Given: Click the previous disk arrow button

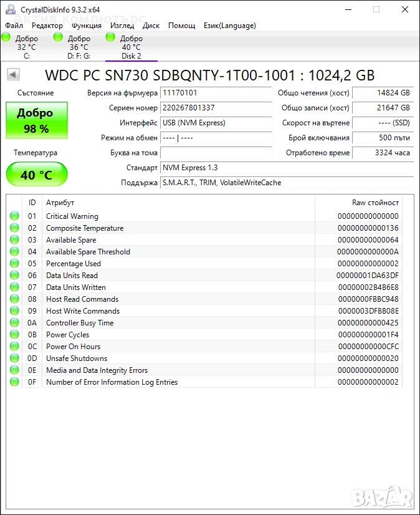Looking at the screenshot, I should point(13,75).
